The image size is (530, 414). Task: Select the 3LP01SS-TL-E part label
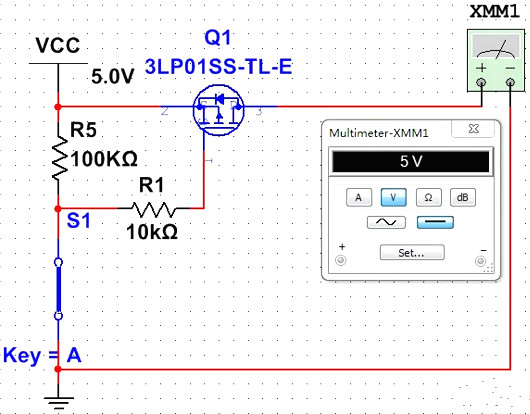pos(218,67)
